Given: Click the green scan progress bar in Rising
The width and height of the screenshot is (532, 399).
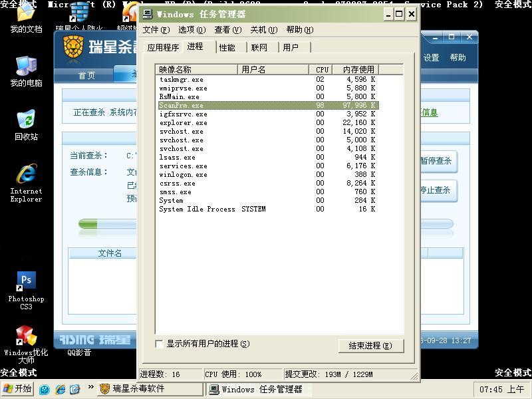Looking at the screenshot, I should click(88, 224).
